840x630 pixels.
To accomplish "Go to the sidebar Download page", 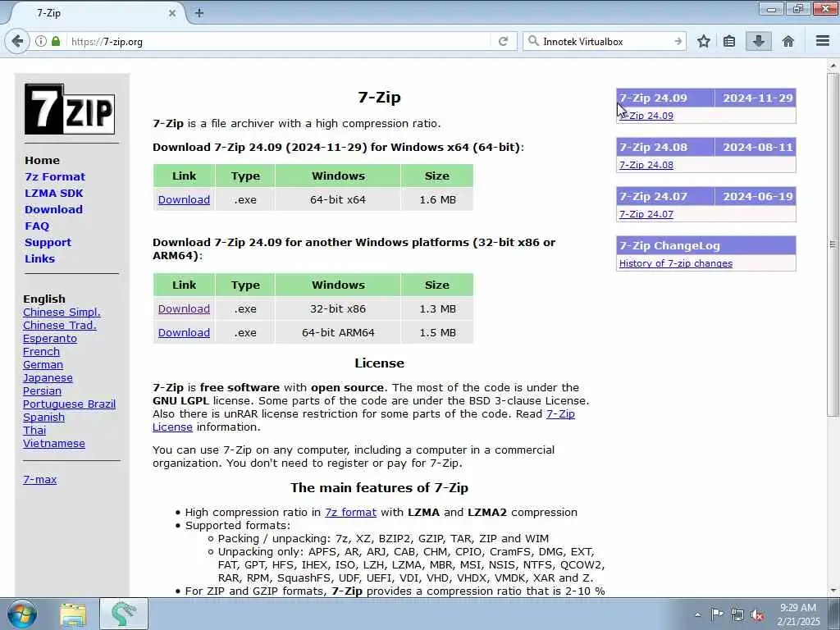I will (x=53, y=209).
